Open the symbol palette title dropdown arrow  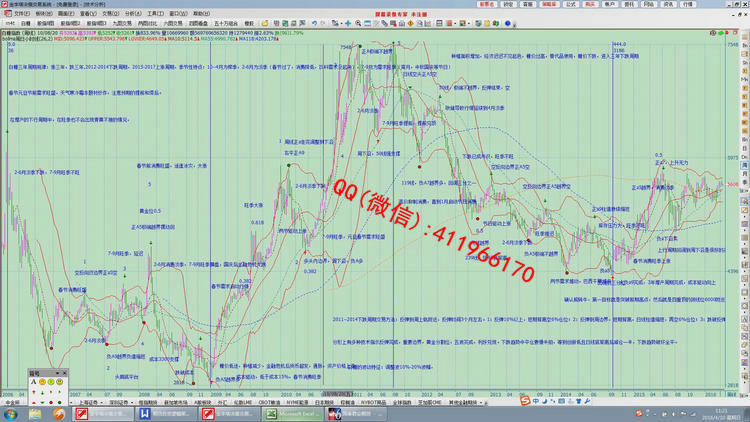[x=57, y=373]
